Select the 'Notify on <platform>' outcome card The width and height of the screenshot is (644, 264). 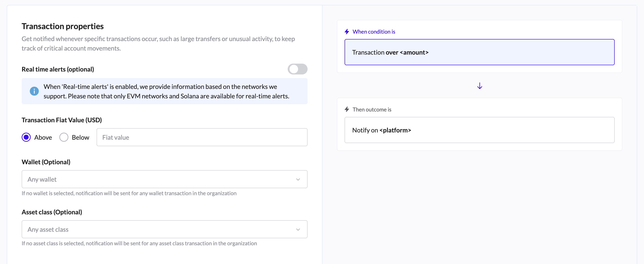point(479,130)
